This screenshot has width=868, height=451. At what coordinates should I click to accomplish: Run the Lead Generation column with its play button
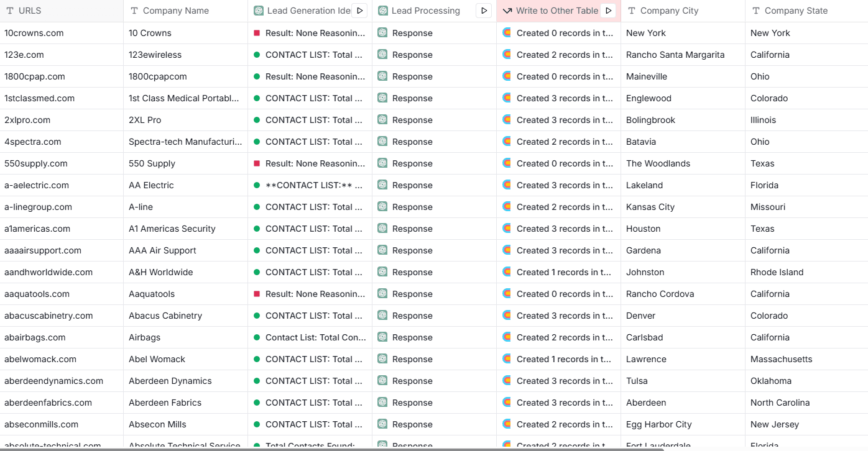(x=359, y=11)
